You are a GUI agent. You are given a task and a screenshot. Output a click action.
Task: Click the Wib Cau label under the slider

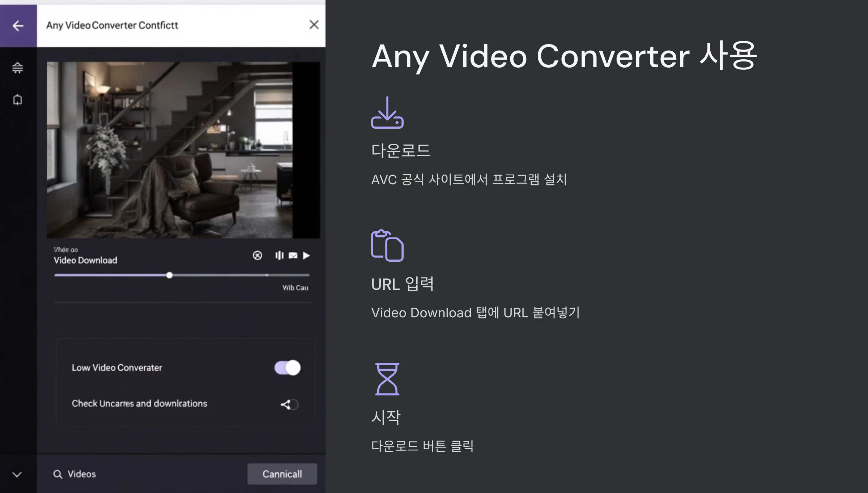point(295,288)
